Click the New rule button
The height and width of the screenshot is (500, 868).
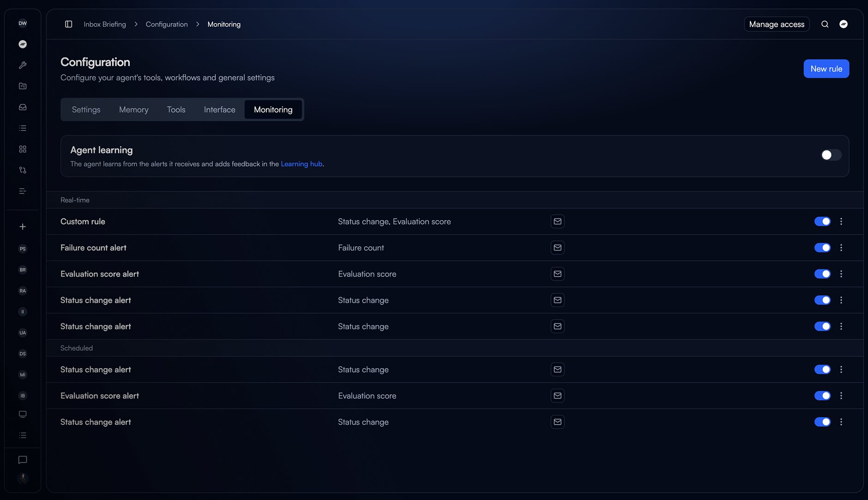826,69
